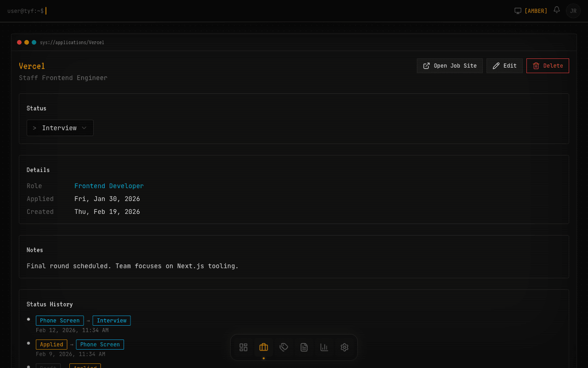Follow the Frontend Developer role link
588x368 pixels.
(109, 186)
